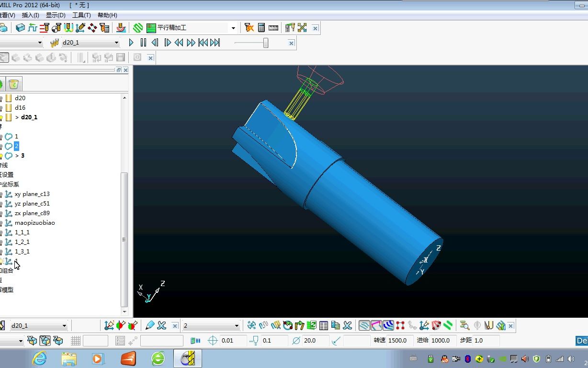Viewport: 588px width, 368px height.
Task: Toggle light bulb for tool d20_1
Action: pyautogui.click(x=1, y=117)
